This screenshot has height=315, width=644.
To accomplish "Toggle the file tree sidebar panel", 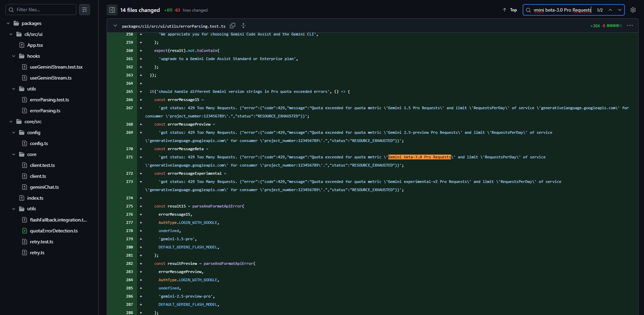I will point(112,10).
